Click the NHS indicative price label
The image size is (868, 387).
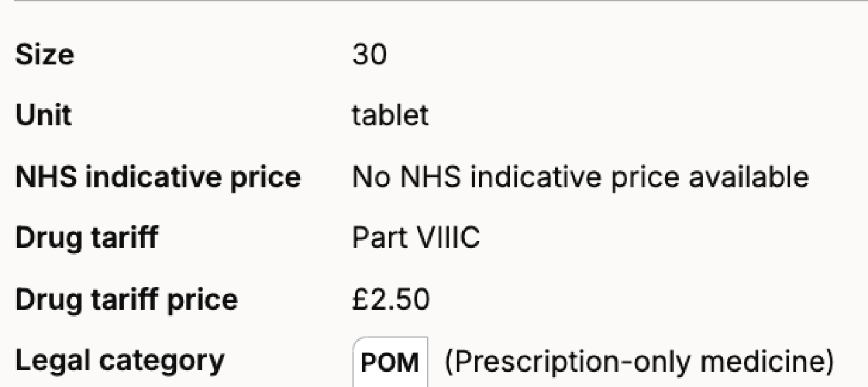(x=158, y=177)
